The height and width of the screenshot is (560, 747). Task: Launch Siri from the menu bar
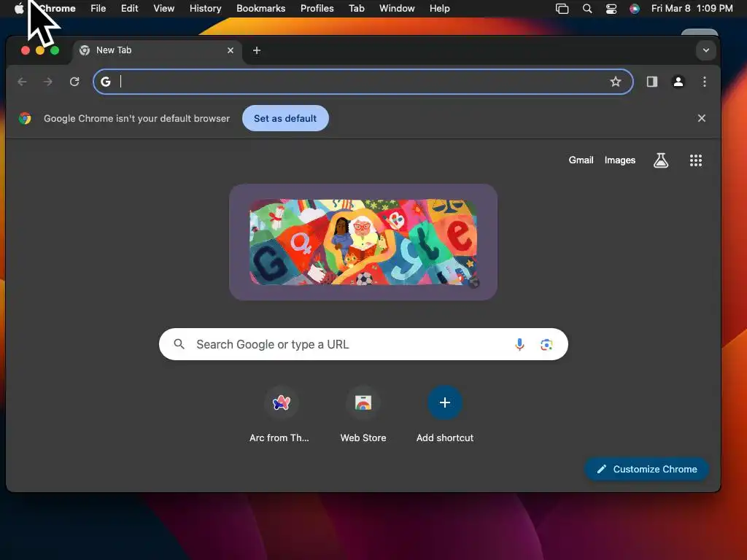coord(634,9)
